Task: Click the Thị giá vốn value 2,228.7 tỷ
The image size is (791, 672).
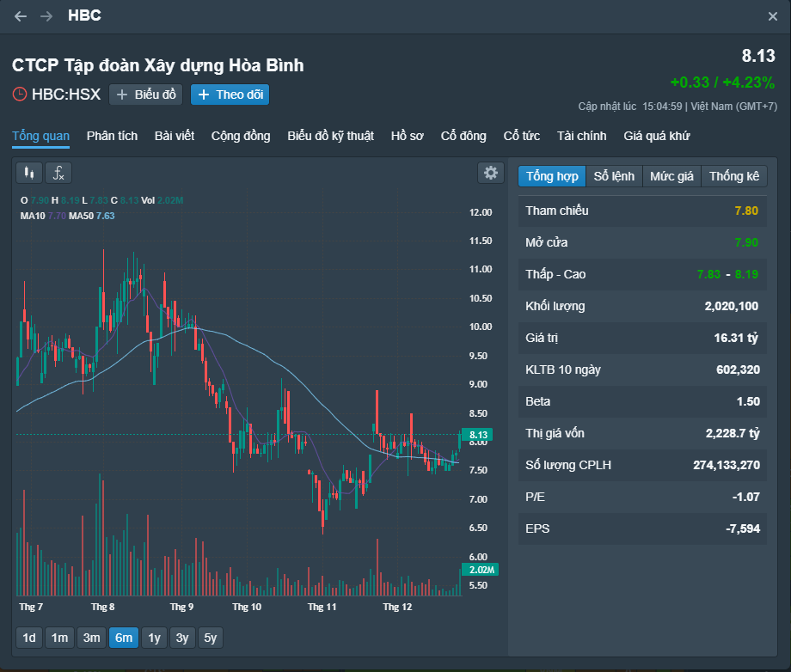Action: coord(733,433)
